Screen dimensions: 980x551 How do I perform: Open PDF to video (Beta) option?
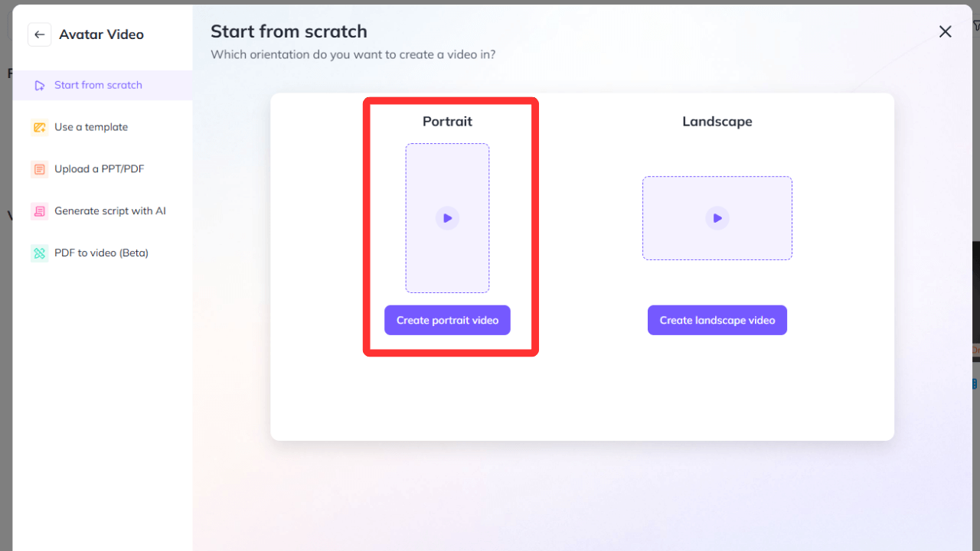tap(103, 253)
